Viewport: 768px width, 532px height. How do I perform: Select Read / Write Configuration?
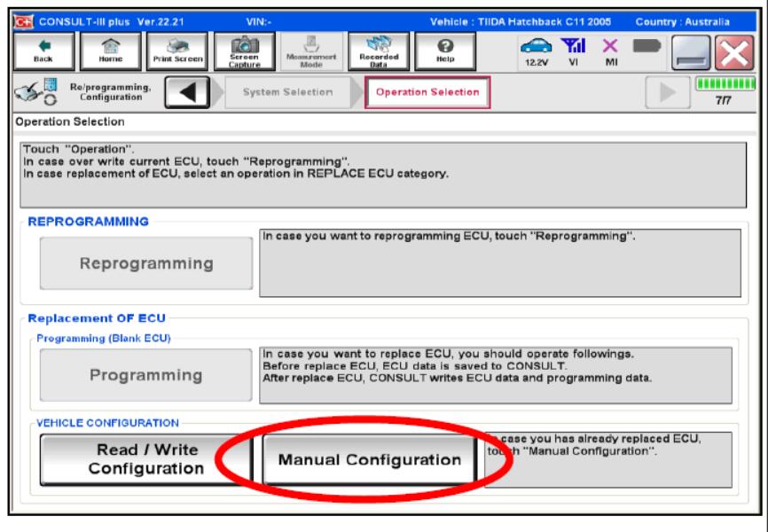point(146,459)
